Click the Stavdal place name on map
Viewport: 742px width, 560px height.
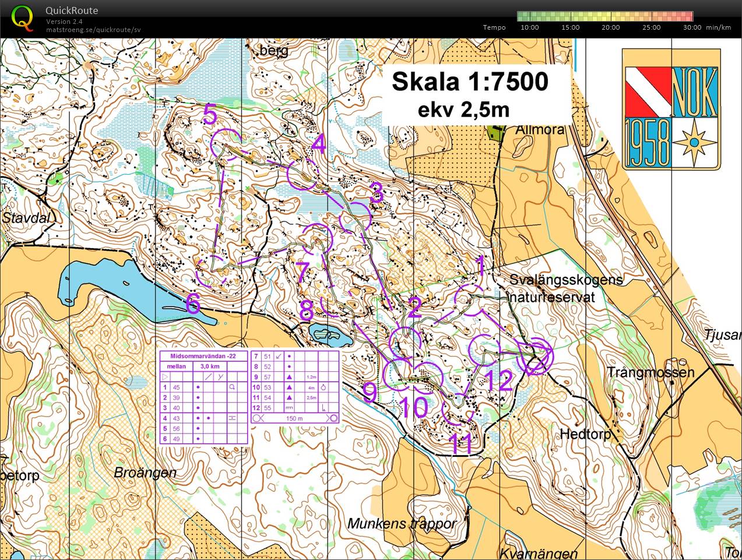[27, 219]
